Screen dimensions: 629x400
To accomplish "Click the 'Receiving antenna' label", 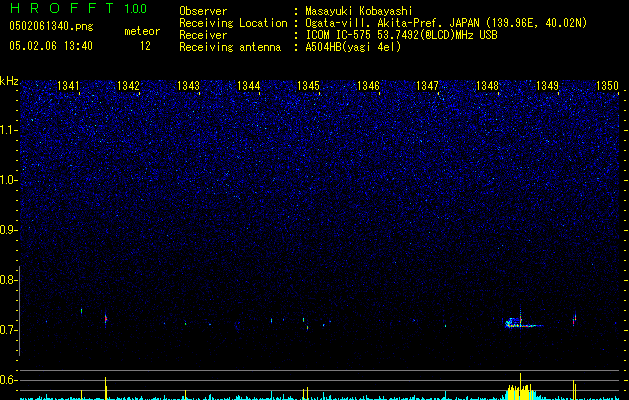I will (230, 47).
